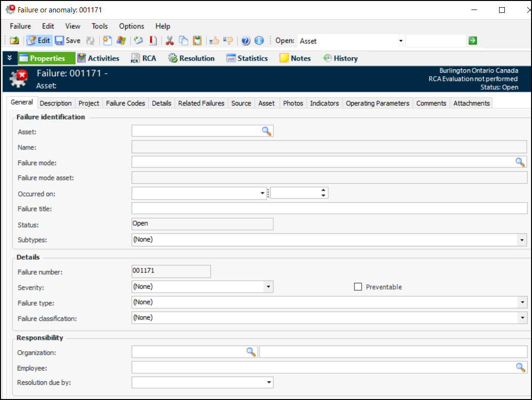The image size is (532, 400).
Task: Click the scissors Cut icon
Action: [169, 41]
